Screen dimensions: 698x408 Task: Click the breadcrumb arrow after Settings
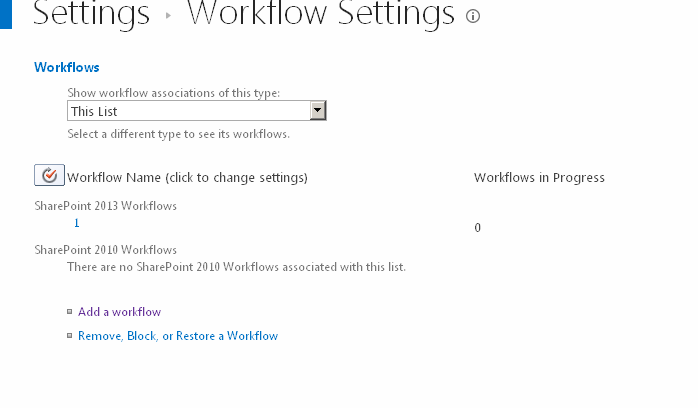(168, 16)
